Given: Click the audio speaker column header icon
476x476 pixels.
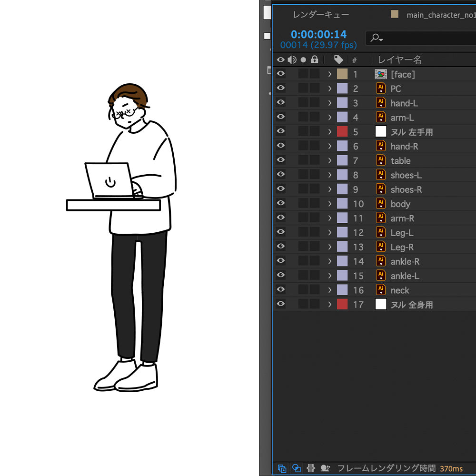Looking at the screenshot, I should tap(292, 59).
